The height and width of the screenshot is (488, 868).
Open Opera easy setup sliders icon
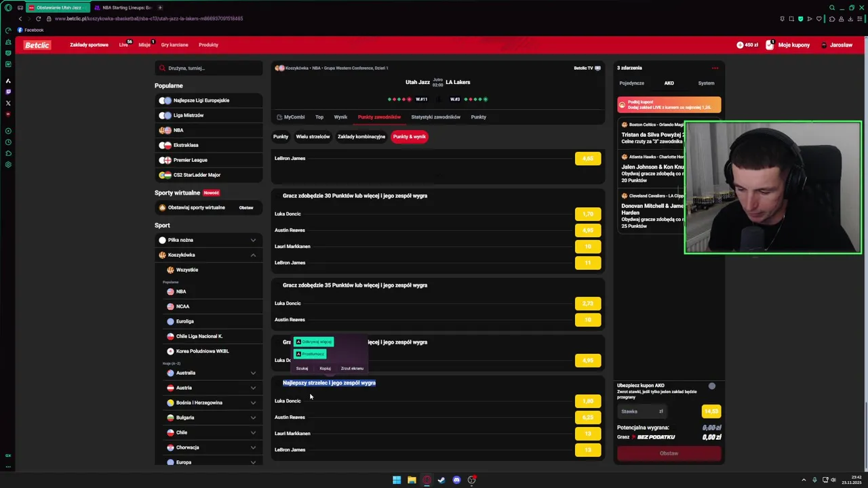[x=860, y=18]
